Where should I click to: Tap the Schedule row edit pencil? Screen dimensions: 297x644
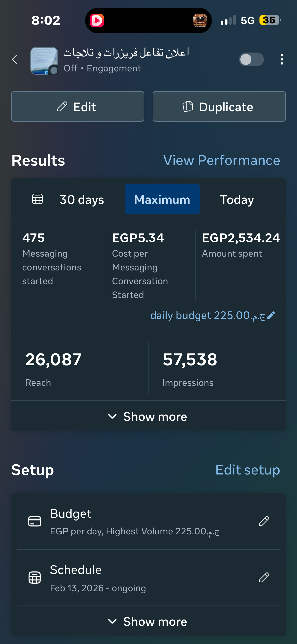coord(264,577)
